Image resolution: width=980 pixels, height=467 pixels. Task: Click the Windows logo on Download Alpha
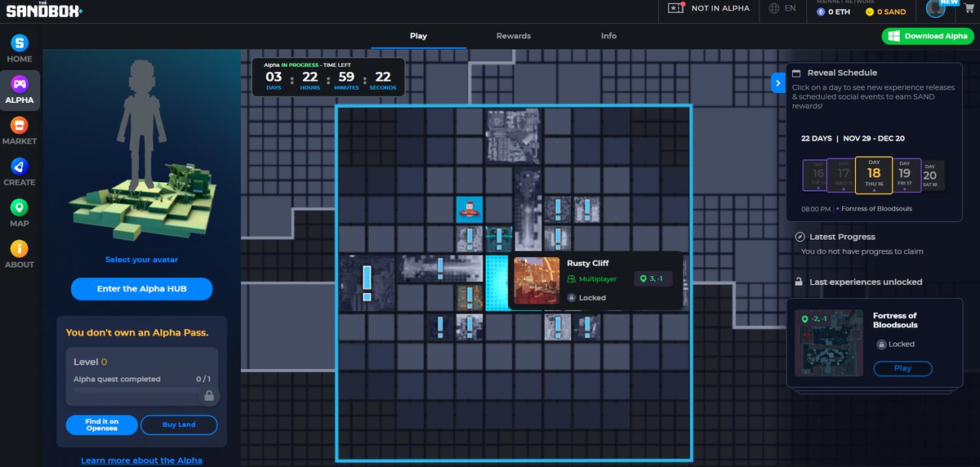(894, 36)
